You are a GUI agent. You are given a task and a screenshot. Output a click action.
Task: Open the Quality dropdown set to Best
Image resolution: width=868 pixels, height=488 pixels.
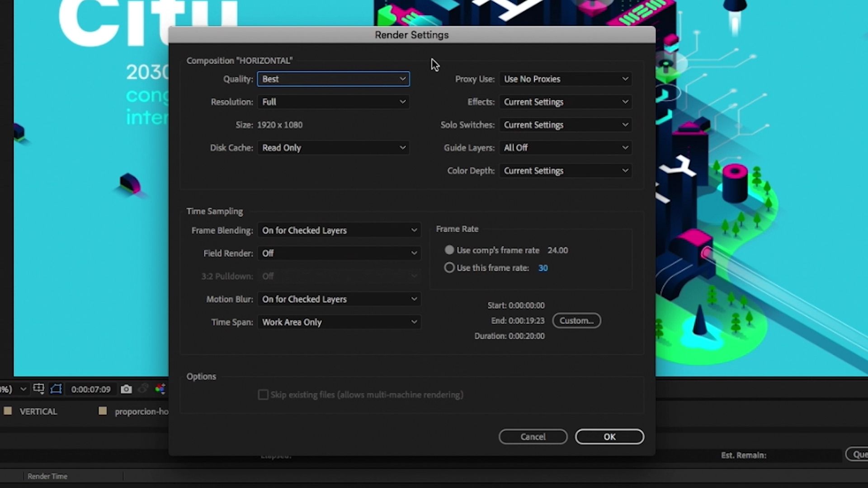[333, 79]
